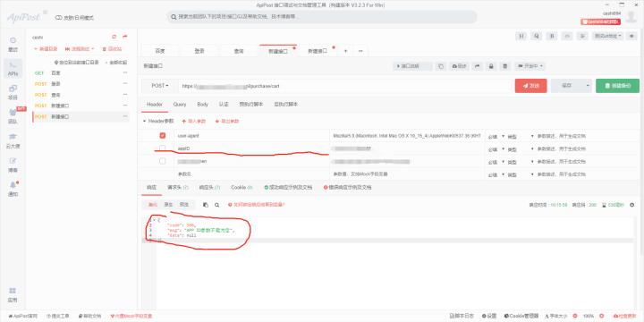This screenshot has height=322, width=644.
Task: Search the response with the magnifier icon
Action: tap(216, 205)
